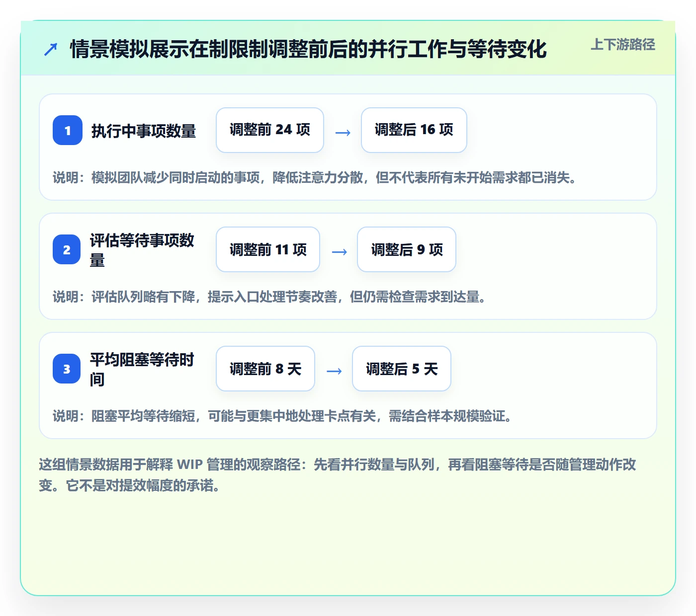Select the blue step badge numbered 1
The height and width of the screenshot is (616, 696).
click(68, 130)
